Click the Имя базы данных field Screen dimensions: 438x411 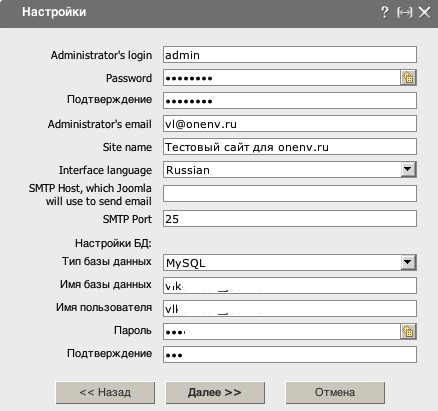point(290,286)
